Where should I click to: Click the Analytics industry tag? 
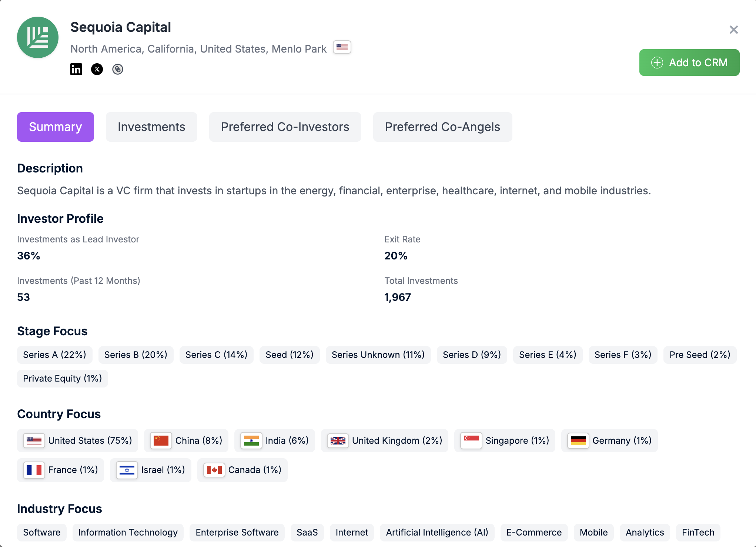click(645, 533)
